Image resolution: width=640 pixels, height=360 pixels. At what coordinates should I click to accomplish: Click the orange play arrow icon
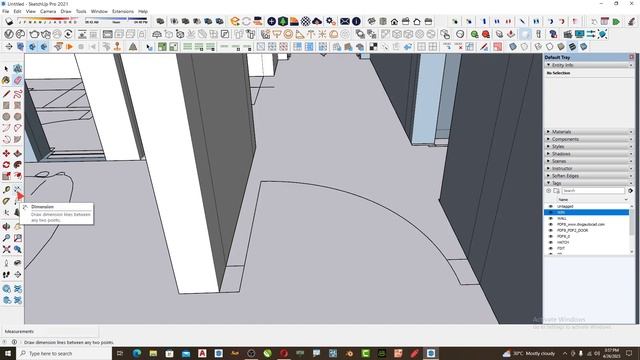coord(69,47)
